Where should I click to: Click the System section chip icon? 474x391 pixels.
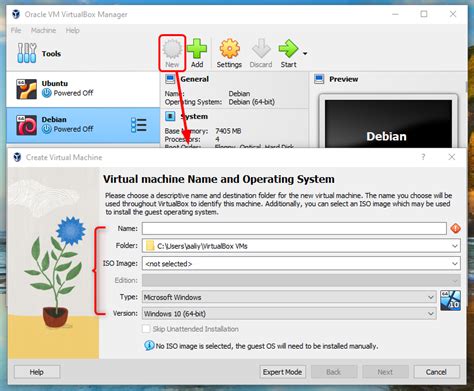coord(170,116)
